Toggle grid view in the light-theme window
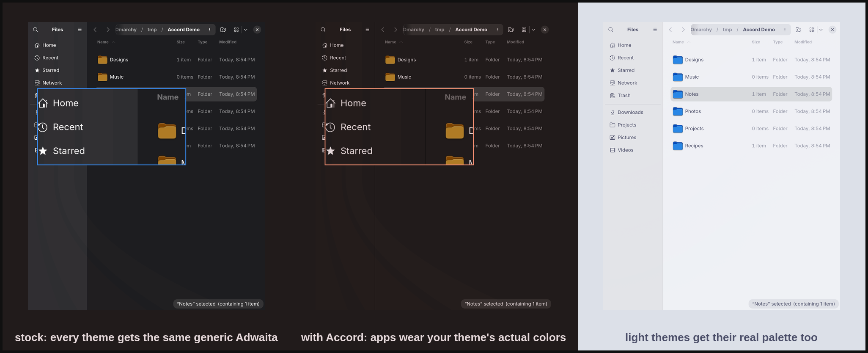This screenshot has height=353, width=868. tap(811, 30)
